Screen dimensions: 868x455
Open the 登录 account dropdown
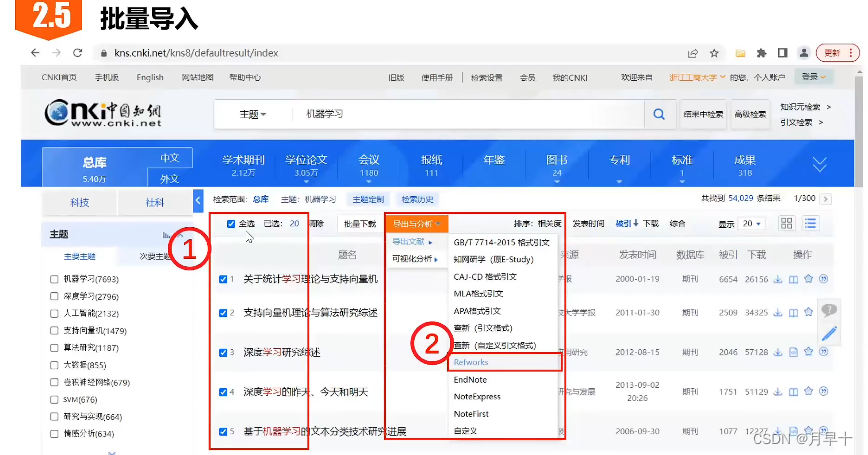[813, 77]
